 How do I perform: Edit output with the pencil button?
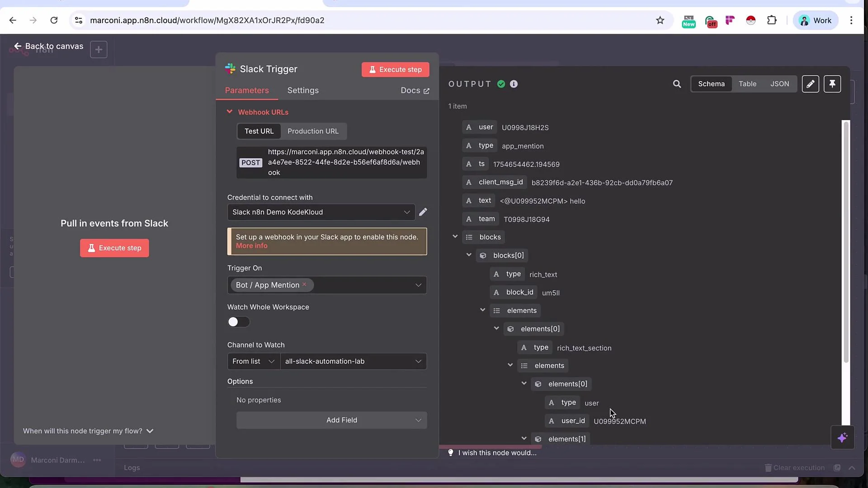pos(810,84)
